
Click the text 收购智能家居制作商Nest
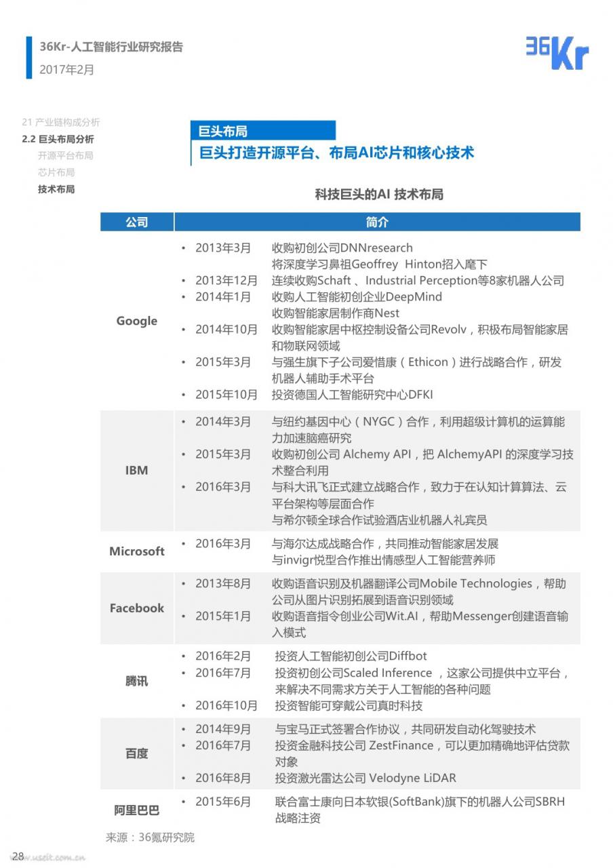point(336,313)
